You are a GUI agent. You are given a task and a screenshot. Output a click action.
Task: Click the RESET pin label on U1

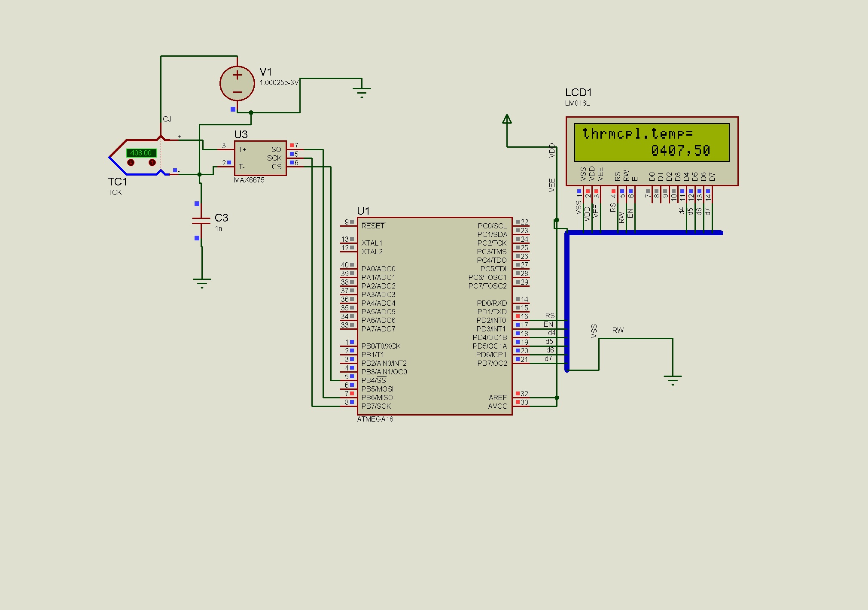click(x=373, y=226)
